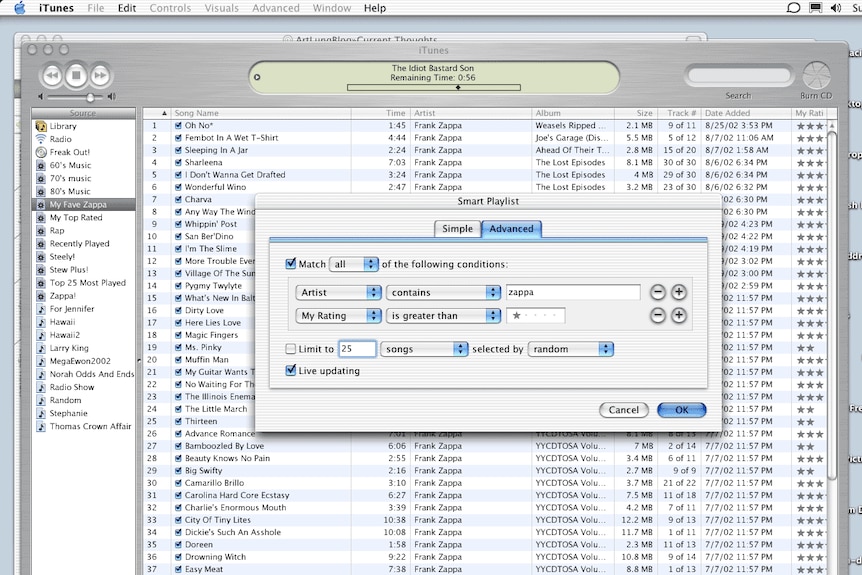Set the star rating value field
The height and width of the screenshot is (575, 862).
(535, 316)
